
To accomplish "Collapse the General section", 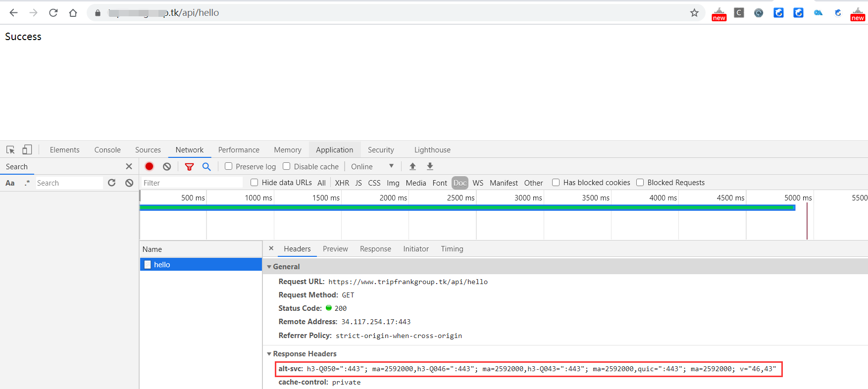I will click(269, 267).
